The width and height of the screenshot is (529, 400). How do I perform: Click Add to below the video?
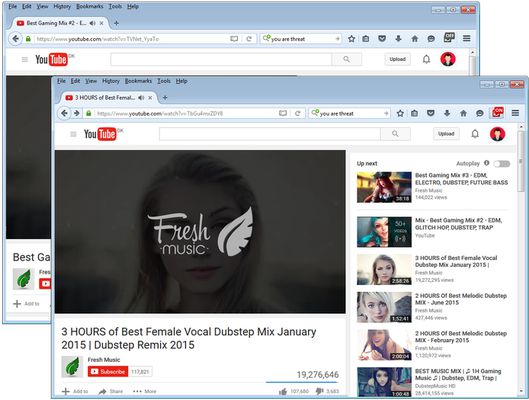[x=75, y=391]
